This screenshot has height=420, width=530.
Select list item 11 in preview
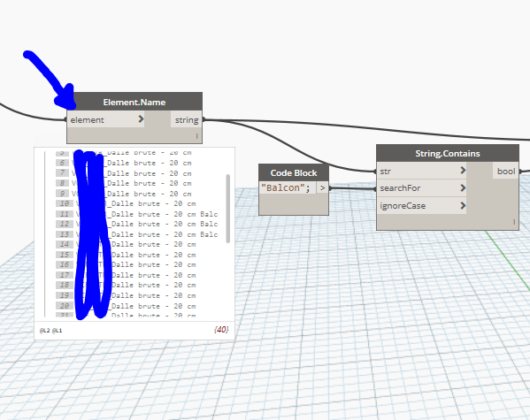[137, 214]
